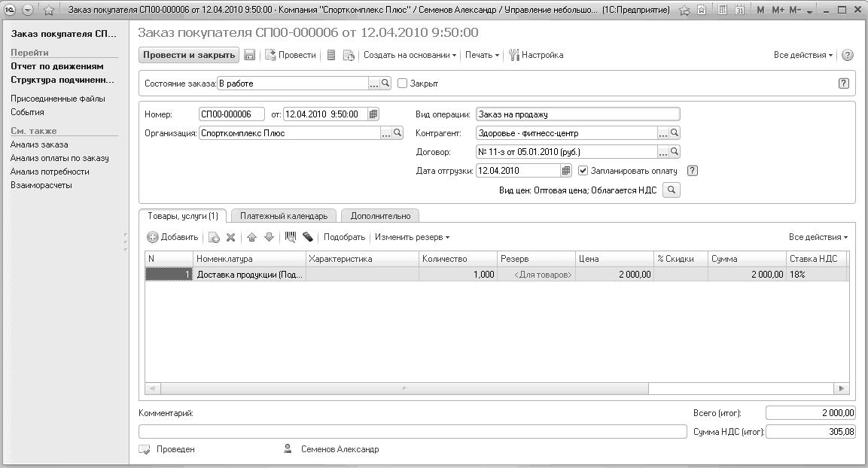
Task: Open help icon in order state panel
Action: click(843, 83)
